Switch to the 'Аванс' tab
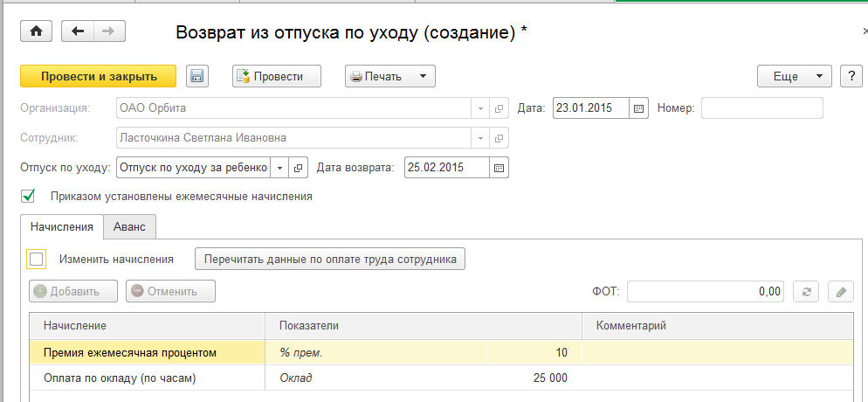868x402 pixels. pos(129,226)
